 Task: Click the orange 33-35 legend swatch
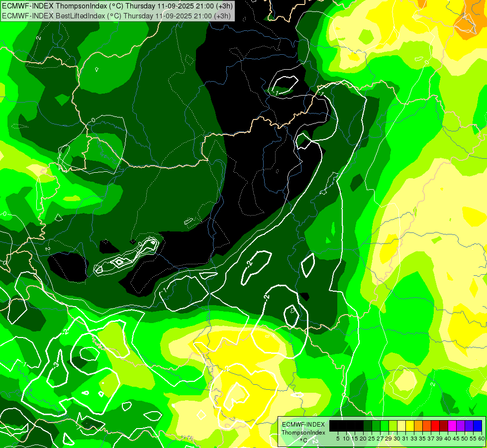coord(418,426)
